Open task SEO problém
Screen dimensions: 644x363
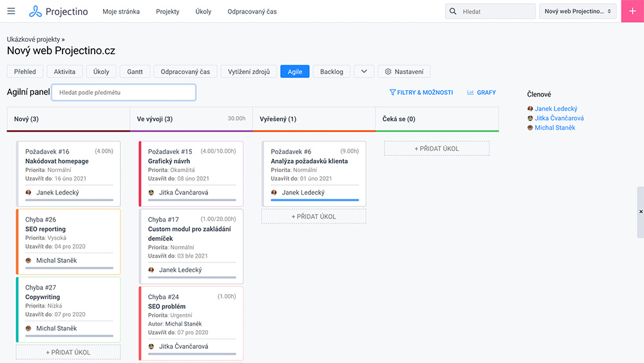(167, 306)
